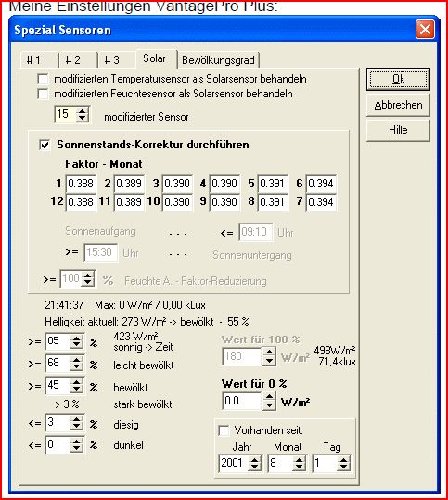Decrease leicht bewölkt threshold 68

(77, 367)
